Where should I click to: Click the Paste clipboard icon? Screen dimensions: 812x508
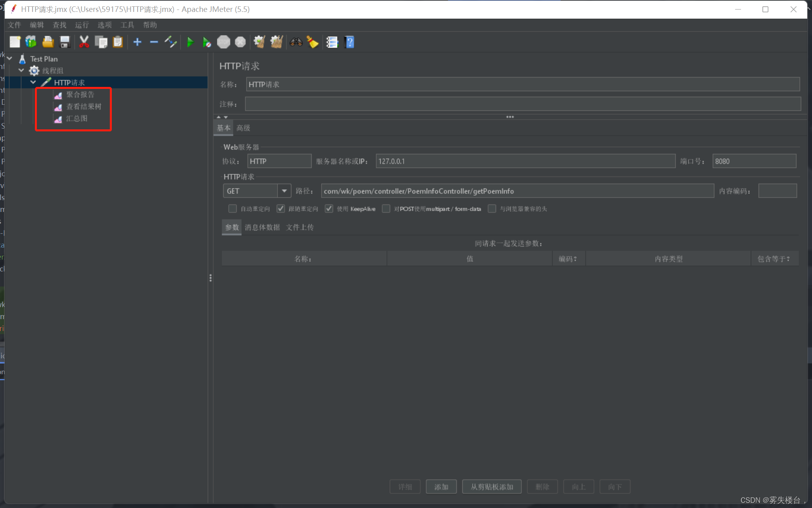118,42
